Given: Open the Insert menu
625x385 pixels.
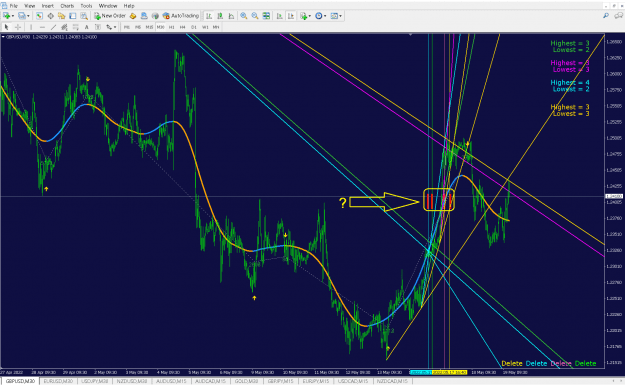Looking at the screenshot, I should pos(47,6).
